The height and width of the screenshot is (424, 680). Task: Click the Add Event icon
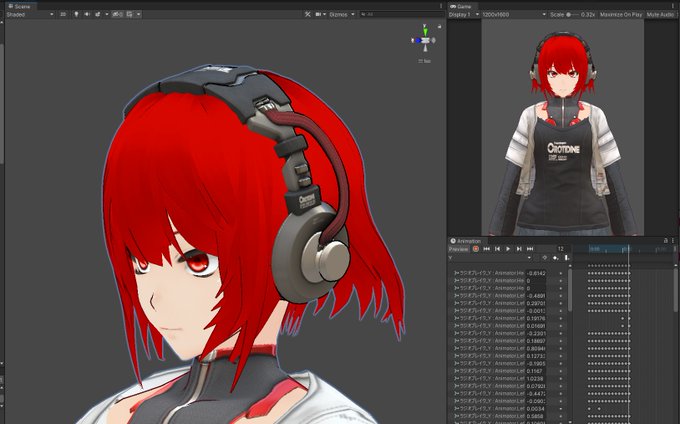point(566,258)
